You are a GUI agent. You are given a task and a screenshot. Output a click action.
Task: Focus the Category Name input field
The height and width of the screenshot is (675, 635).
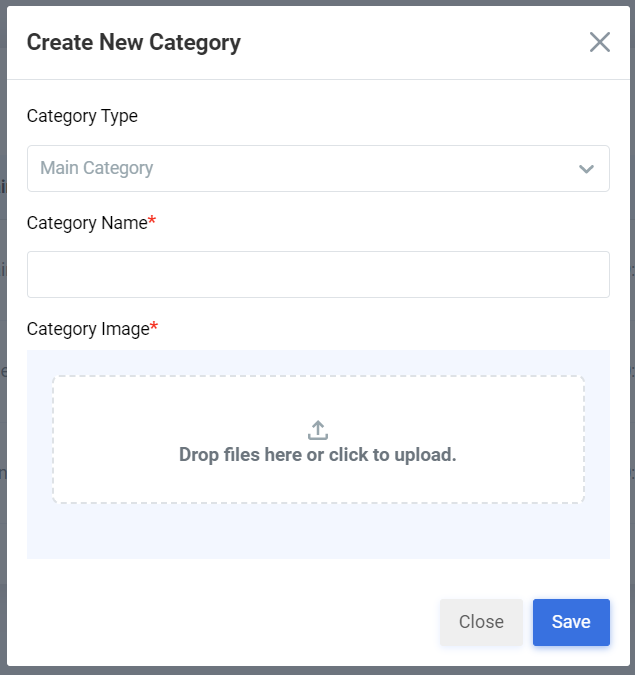(318, 274)
